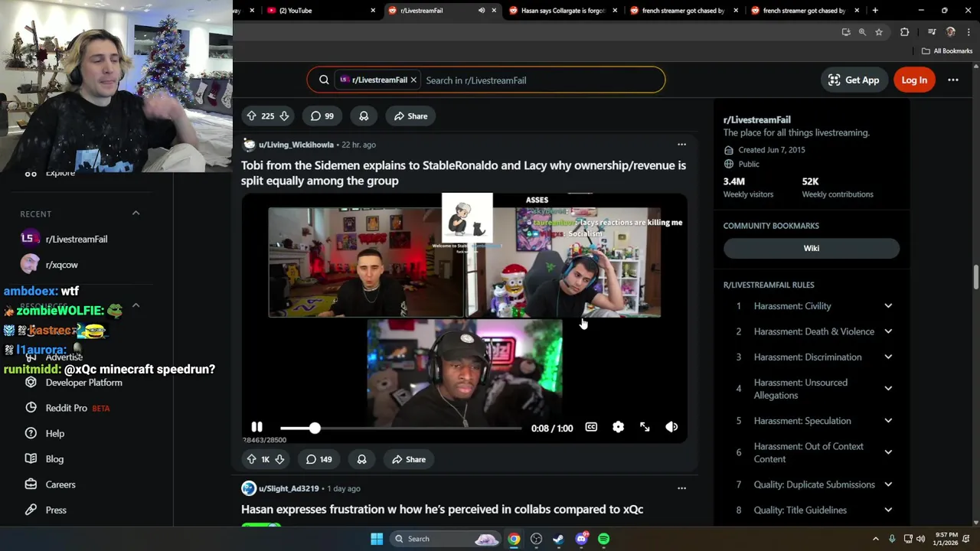Share the Tobi Sidemen post

pos(408,459)
